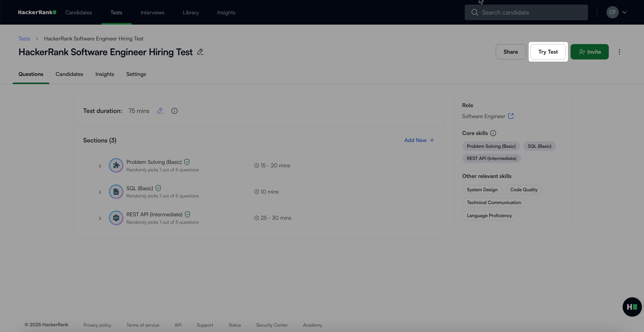Open the three-dot more options menu

tap(619, 52)
